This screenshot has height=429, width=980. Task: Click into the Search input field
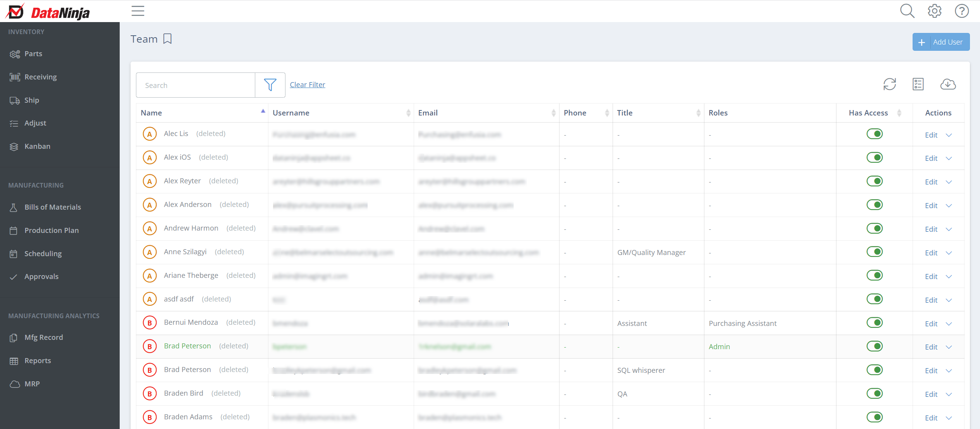click(x=195, y=85)
